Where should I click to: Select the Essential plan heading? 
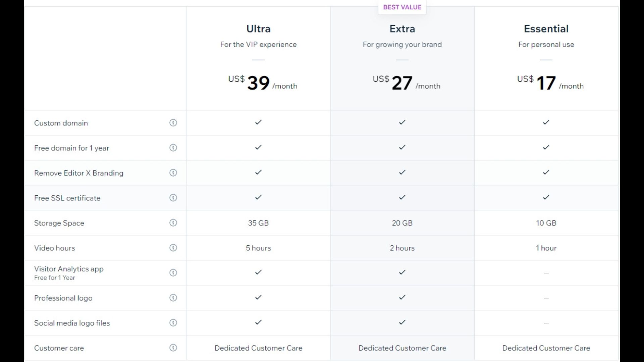point(546,29)
